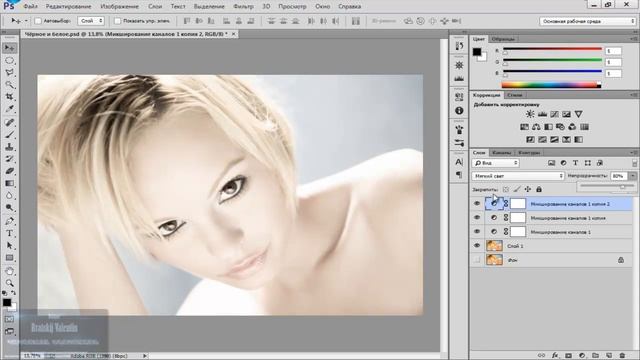Open the Layers panel options menu
This screenshot has height=360, width=640.
pyautogui.click(x=634, y=153)
